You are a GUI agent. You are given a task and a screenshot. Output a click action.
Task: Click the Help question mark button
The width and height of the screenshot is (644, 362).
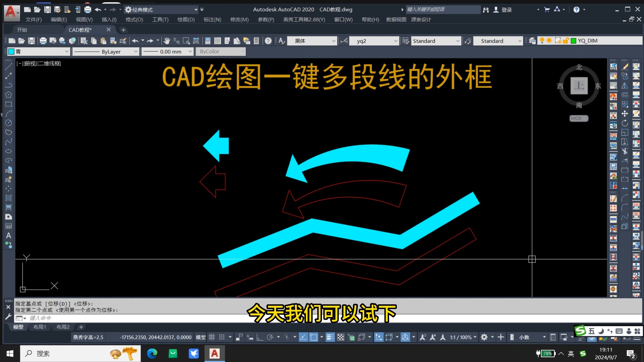[x=576, y=9]
